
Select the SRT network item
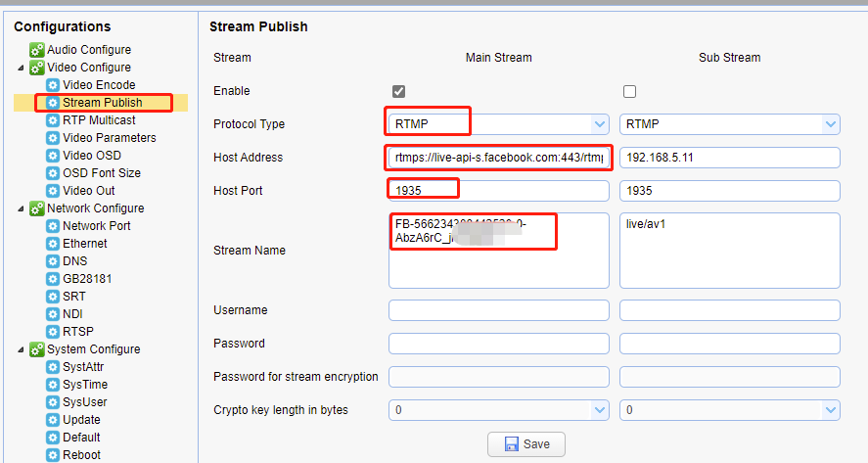[x=73, y=297]
